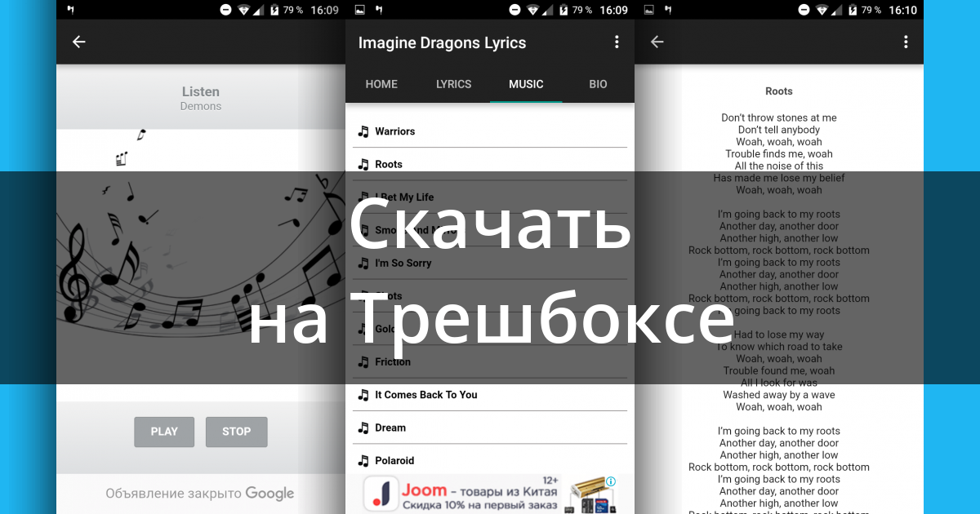Select the MUSIC tab
Viewport: 980px width, 514px height.
(x=526, y=84)
